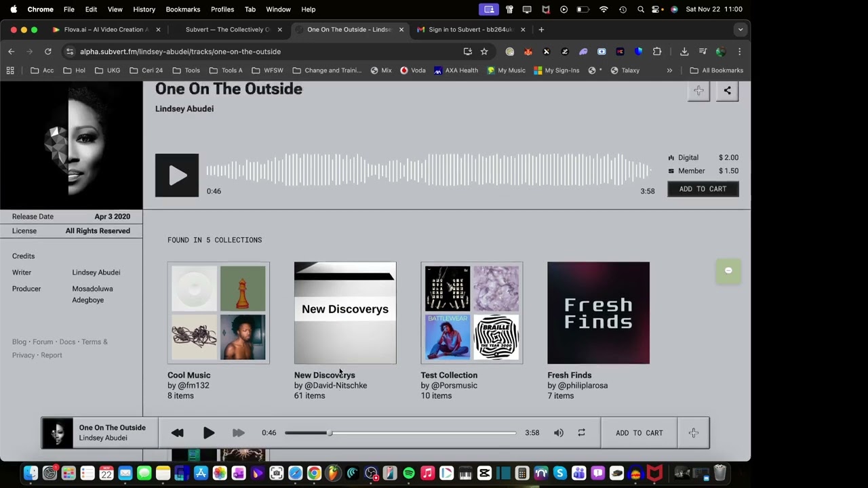
Task: Seek within the track waveform
Action: (x=429, y=169)
